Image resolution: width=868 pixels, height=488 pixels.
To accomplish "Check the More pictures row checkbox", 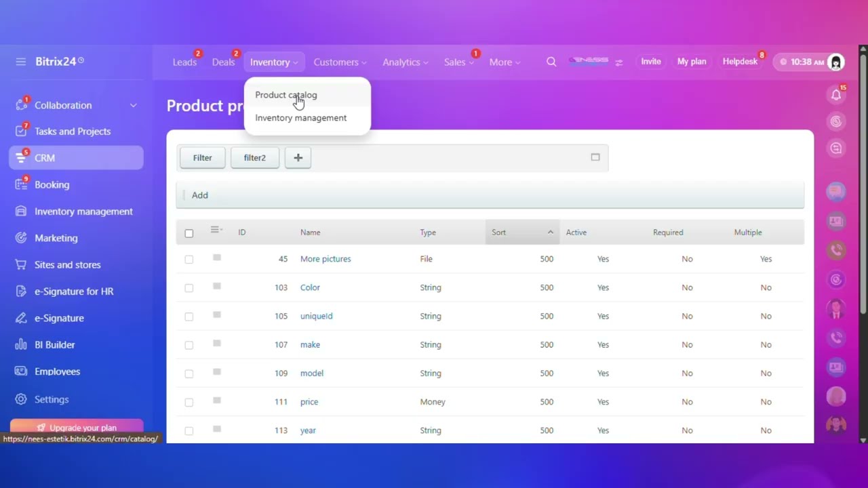I will [189, 260].
